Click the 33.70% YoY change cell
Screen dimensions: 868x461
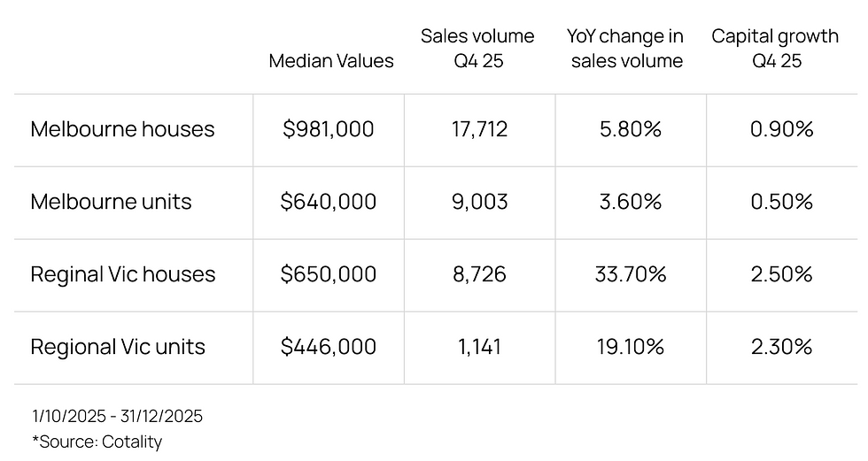pyautogui.click(x=631, y=274)
